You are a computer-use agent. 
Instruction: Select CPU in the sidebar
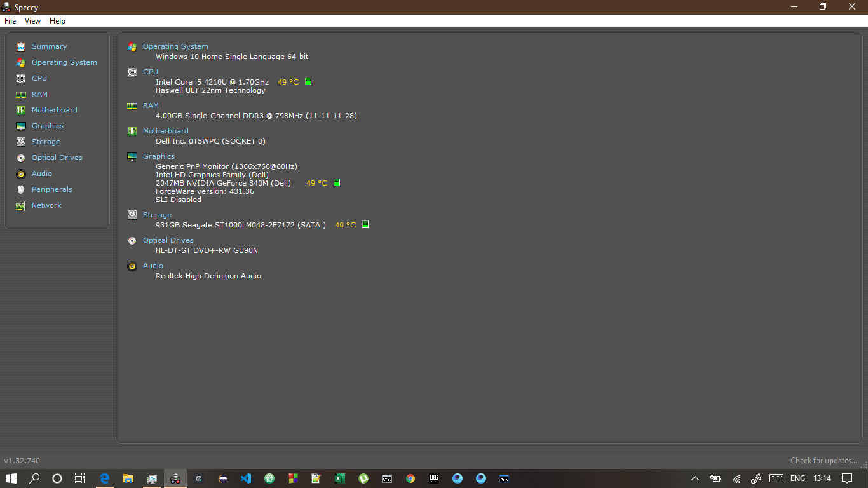(39, 78)
